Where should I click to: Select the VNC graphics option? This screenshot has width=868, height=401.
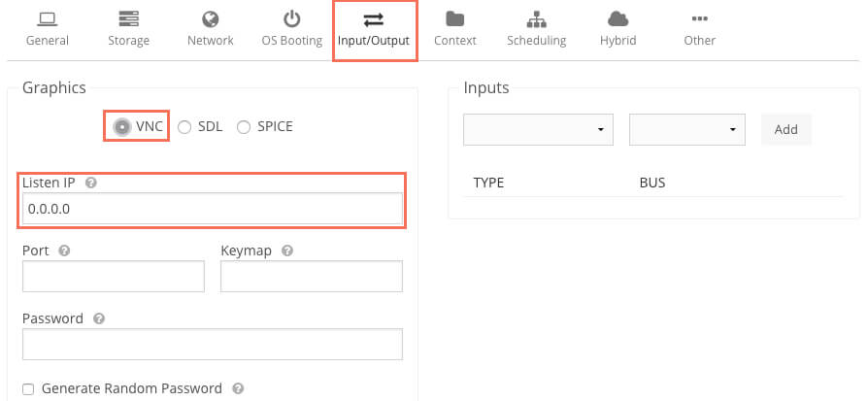coord(122,126)
